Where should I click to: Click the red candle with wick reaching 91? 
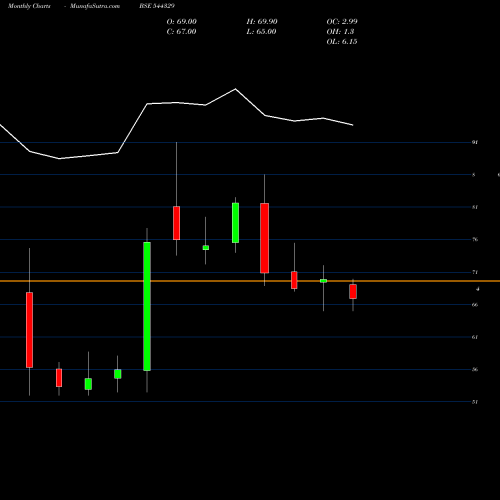click(176, 223)
